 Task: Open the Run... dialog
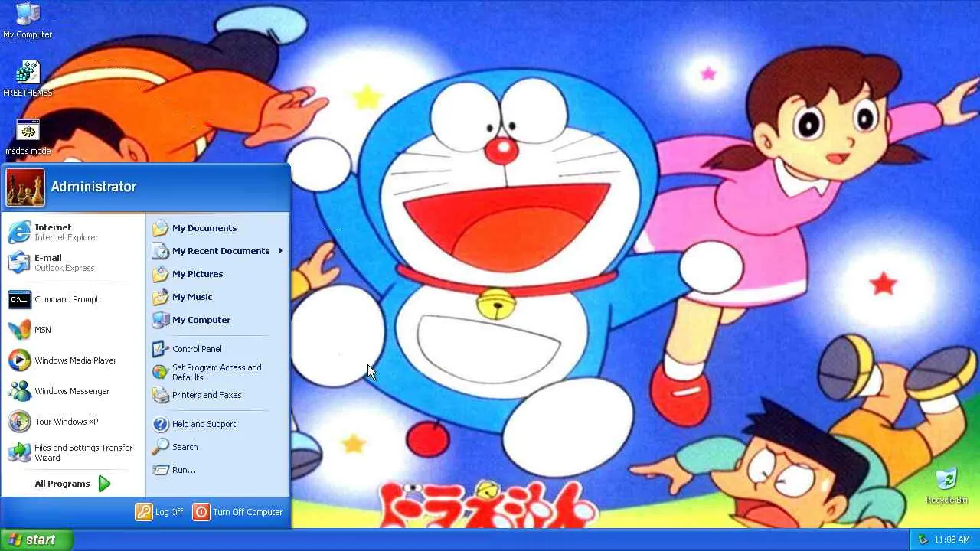pos(217,470)
